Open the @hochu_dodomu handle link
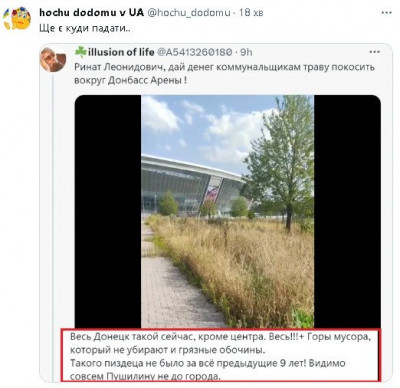400x388 pixels. tap(188, 13)
